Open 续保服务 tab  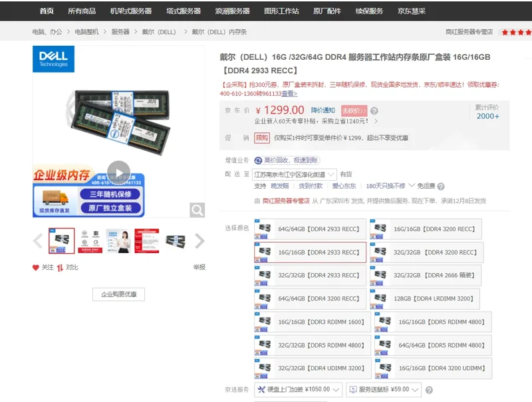click(369, 11)
